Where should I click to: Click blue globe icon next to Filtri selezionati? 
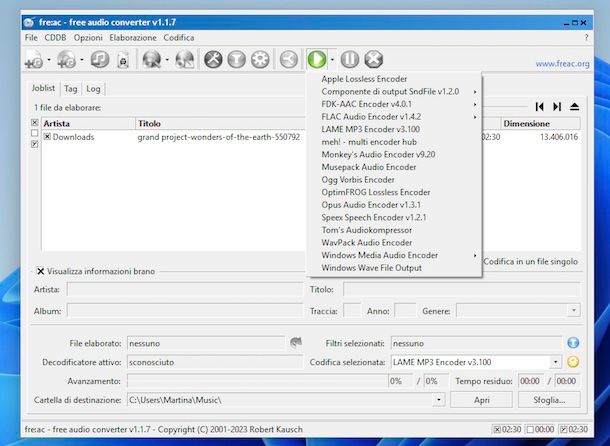point(573,343)
